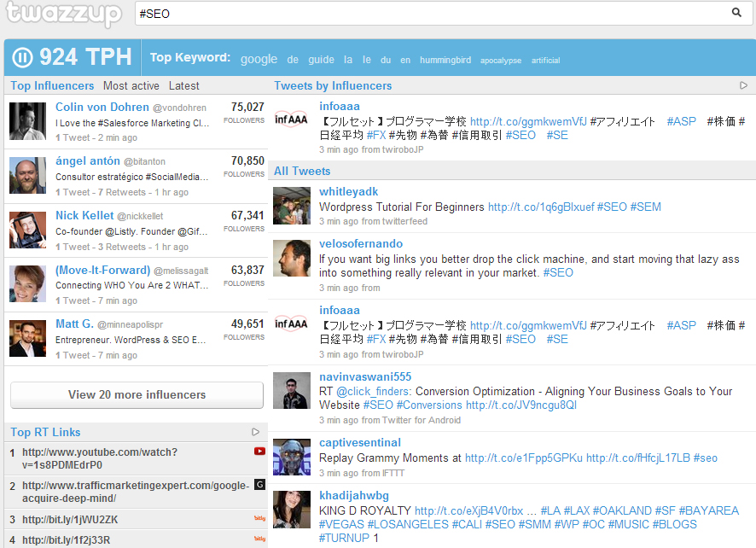Image resolution: width=756 pixels, height=548 pixels.
Task: Click the @minneapolispr handle
Action: 131,324
